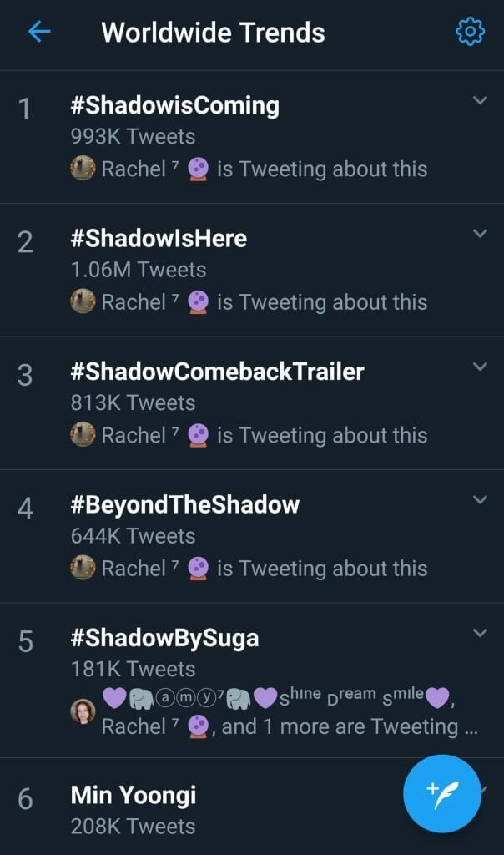
Task: Expand options chevron for #BeyondTheShadow
Action: coord(480,500)
